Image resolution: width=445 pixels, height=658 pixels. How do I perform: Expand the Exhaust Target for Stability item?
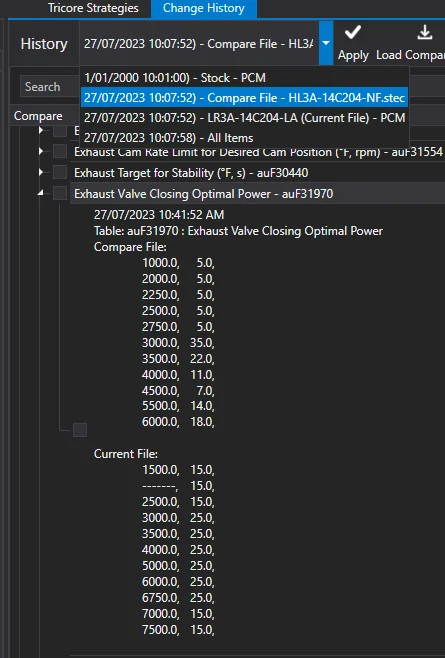pos(41,172)
